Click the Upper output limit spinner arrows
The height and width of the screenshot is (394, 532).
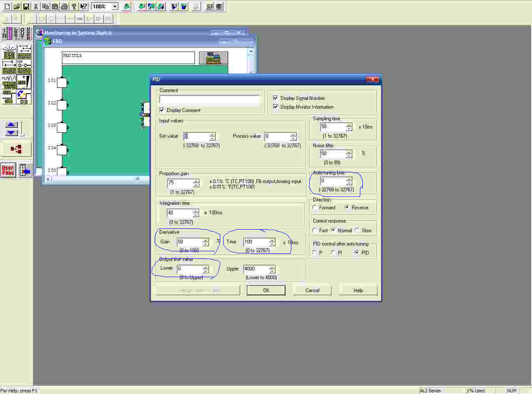coord(273,269)
